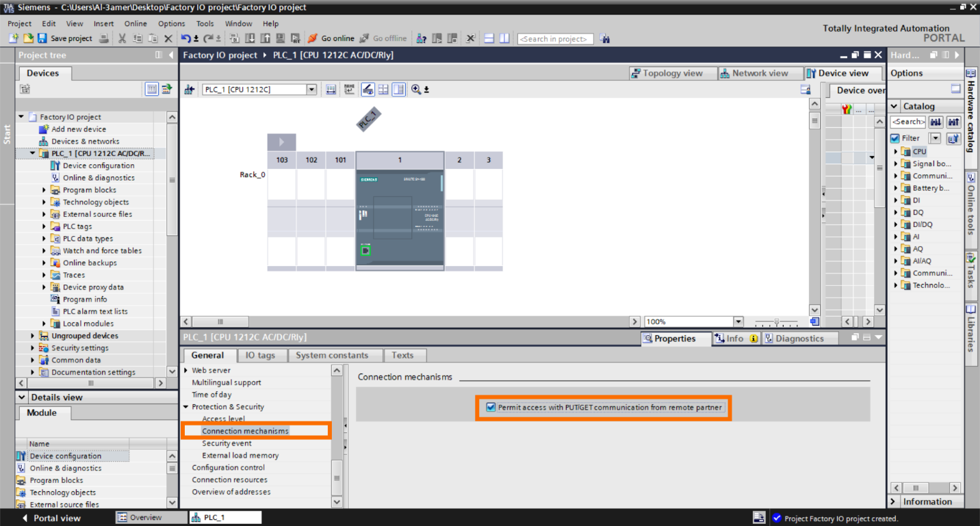Expand PLC tags in project tree
Screen dimensions: 980x526
pos(44,226)
